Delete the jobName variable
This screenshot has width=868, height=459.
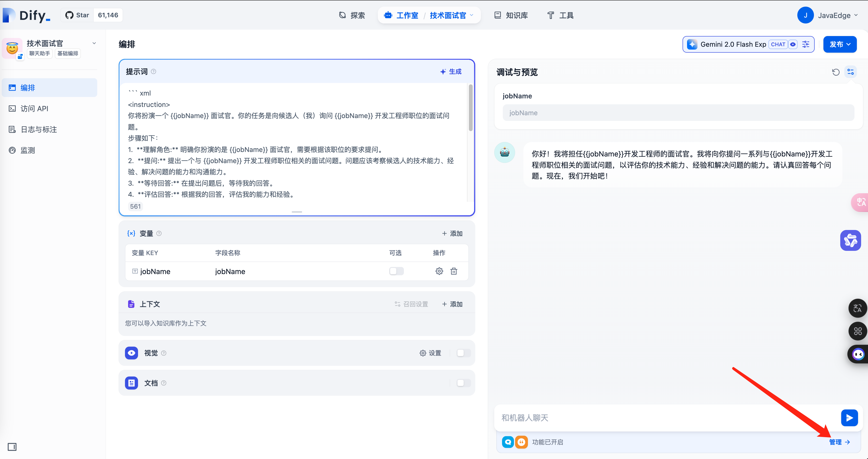pos(454,271)
